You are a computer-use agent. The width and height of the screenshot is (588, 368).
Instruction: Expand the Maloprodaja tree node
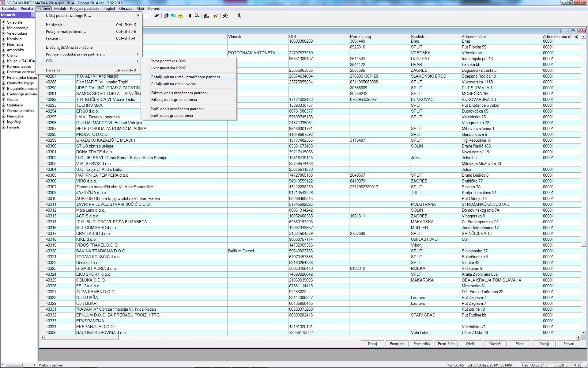tap(4, 28)
